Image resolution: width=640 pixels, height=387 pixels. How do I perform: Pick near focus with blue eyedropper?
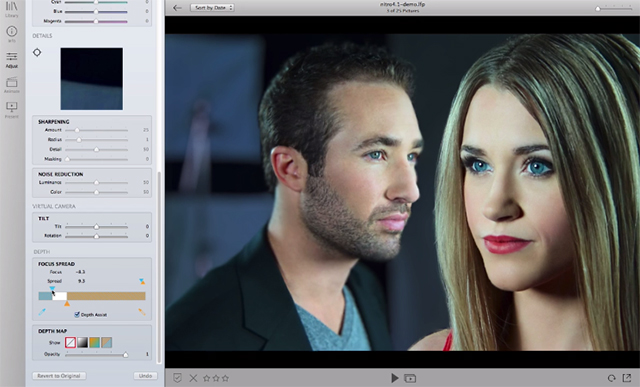click(42, 312)
